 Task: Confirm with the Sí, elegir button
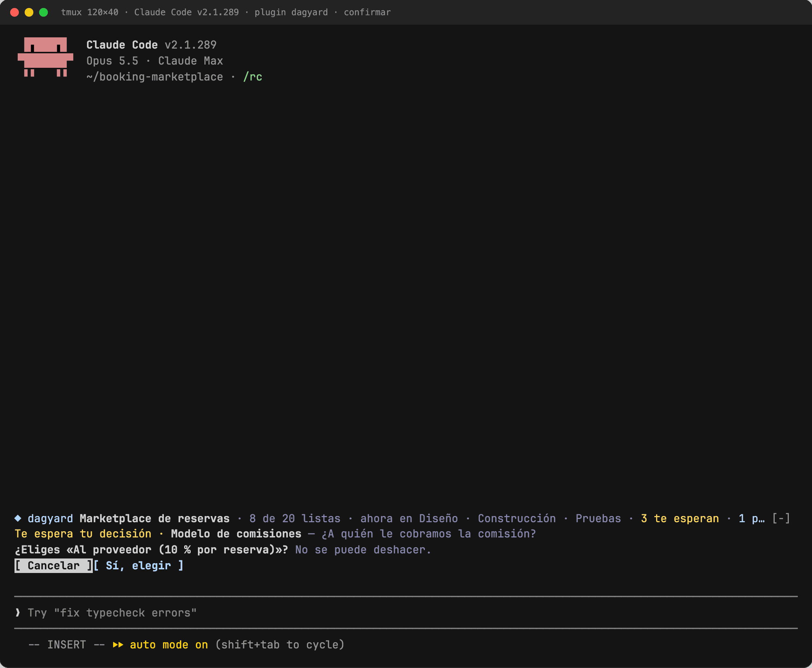(x=138, y=566)
